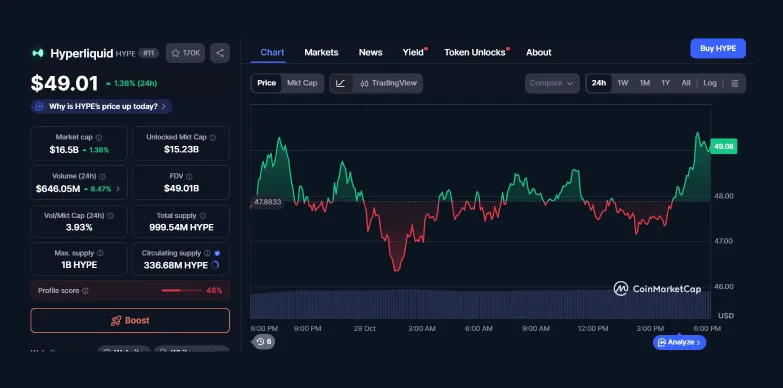This screenshot has width=783, height=388.
Task: Click info icon next to Unlocked Mkt Cap
Action: tap(213, 137)
